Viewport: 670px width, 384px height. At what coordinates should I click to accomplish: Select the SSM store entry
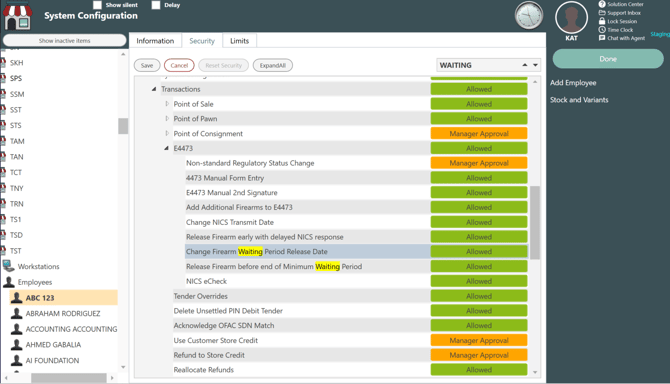pyautogui.click(x=17, y=94)
